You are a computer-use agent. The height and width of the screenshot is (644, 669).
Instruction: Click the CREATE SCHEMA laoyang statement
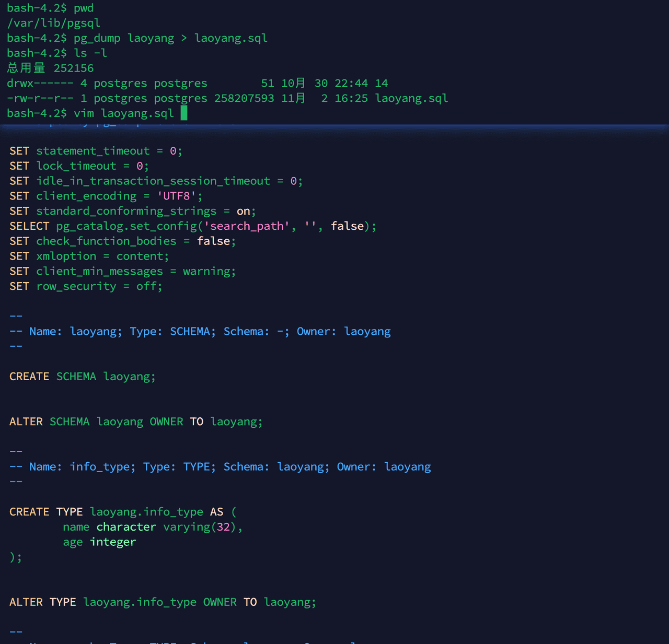pyautogui.click(x=81, y=376)
